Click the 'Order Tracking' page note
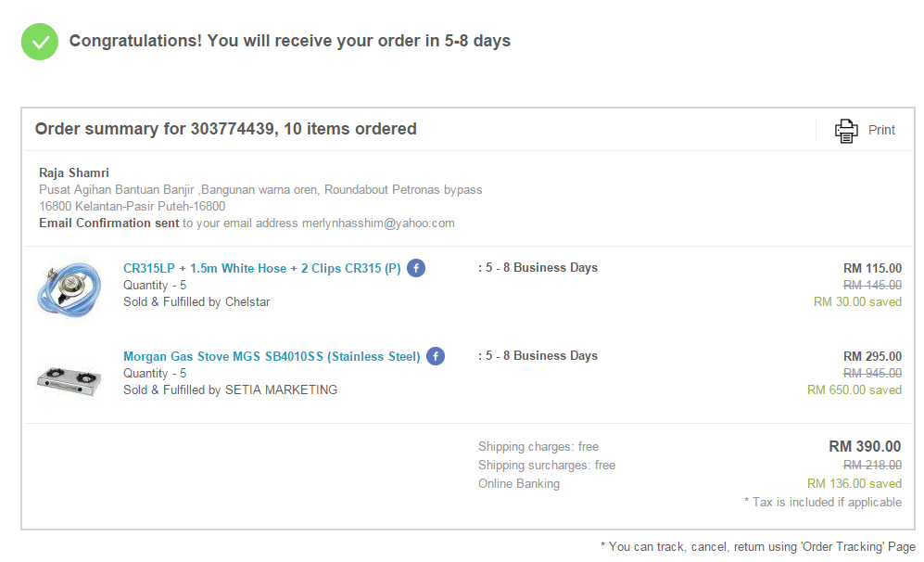The height and width of the screenshot is (562, 924). 758,546
